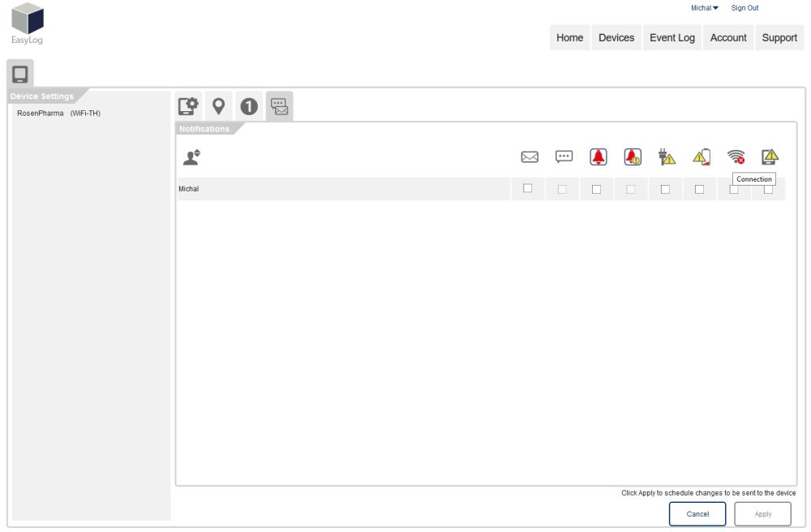Open the location pin settings tab
The width and height of the screenshot is (811, 532).
click(218, 106)
